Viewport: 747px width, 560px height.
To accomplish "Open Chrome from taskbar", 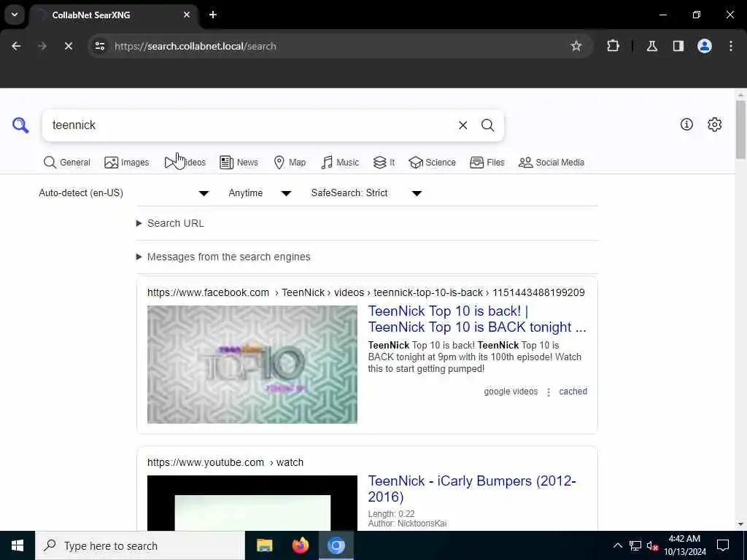I will pos(336,545).
